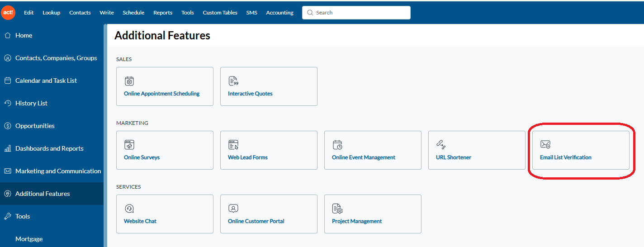The width and height of the screenshot is (644, 247).
Task: Open Calendar and Task List label
Action: click(46, 81)
